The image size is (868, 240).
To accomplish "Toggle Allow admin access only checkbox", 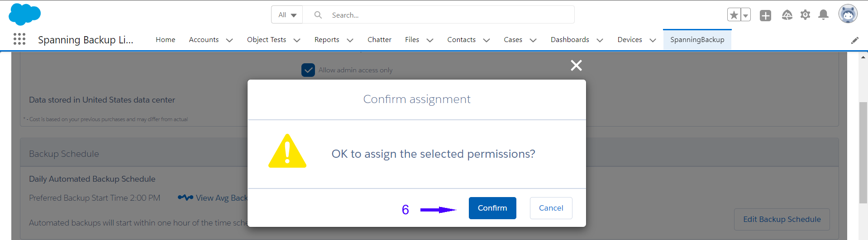I will tap(308, 70).
